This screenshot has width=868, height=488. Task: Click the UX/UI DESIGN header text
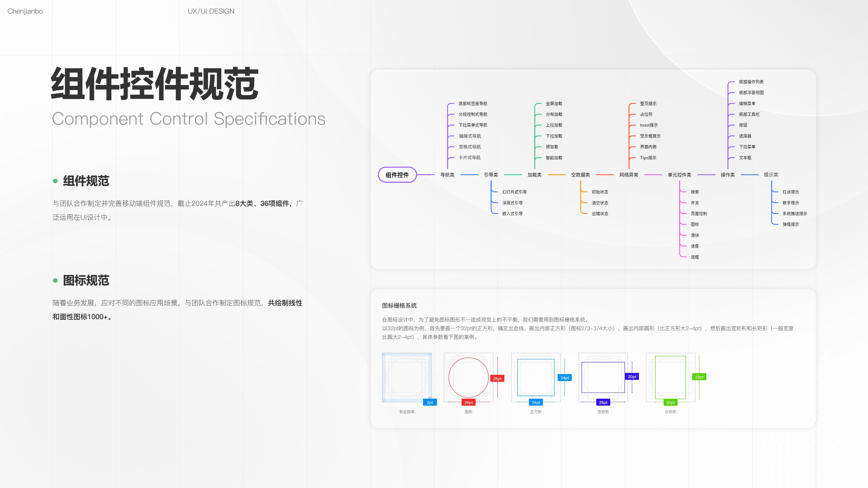[x=211, y=11]
